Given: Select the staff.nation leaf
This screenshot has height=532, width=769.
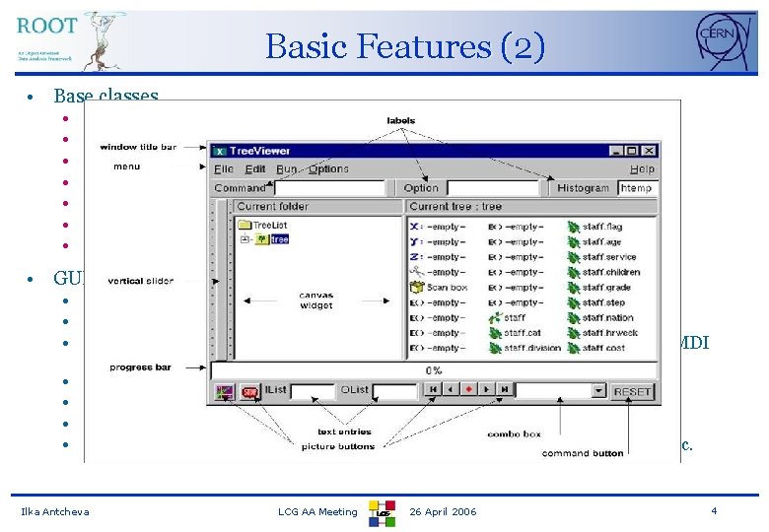Looking at the screenshot, I should click(600, 318).
